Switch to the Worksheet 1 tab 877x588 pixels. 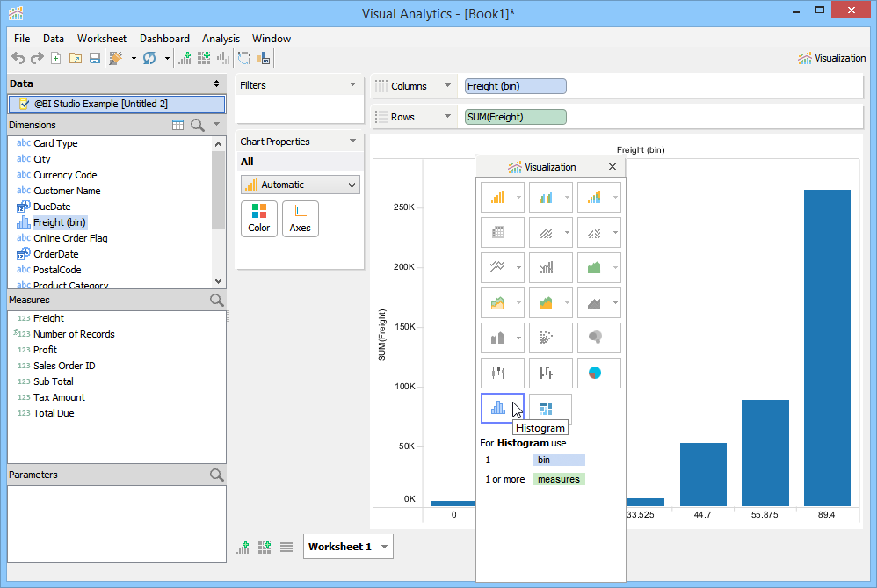[339, 547]
